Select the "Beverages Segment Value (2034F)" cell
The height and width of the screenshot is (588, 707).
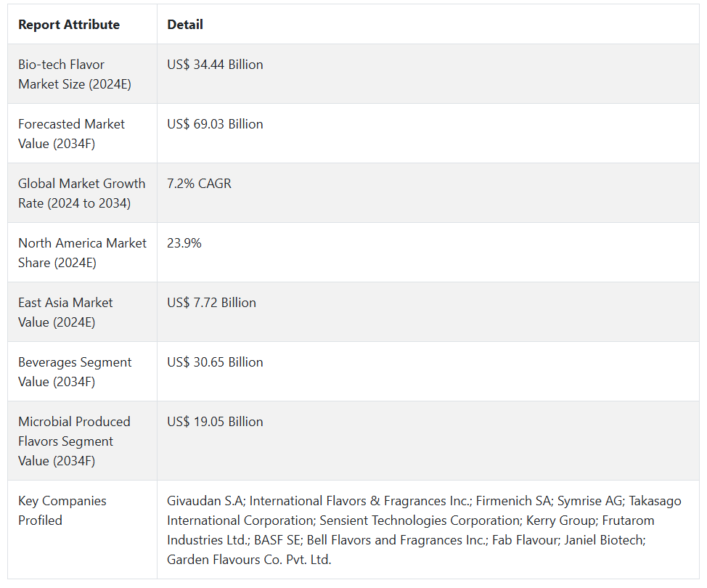[75, 372]
